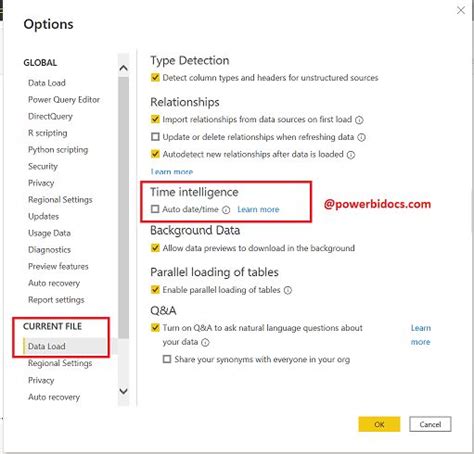474x454 pixels.
Task: Open Global Regional Settings
Action: 60,199
